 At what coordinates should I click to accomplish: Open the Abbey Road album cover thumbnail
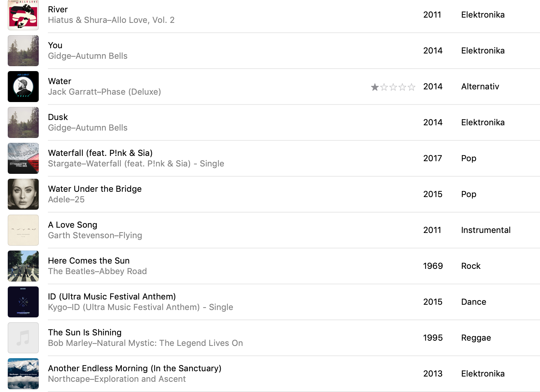click(x=23, y=266)
